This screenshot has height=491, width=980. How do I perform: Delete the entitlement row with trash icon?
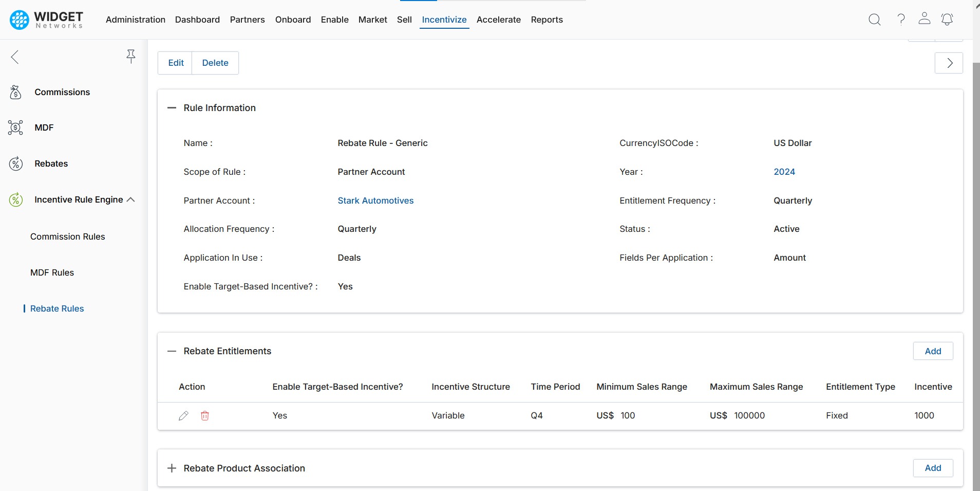(x=205, y=416)
